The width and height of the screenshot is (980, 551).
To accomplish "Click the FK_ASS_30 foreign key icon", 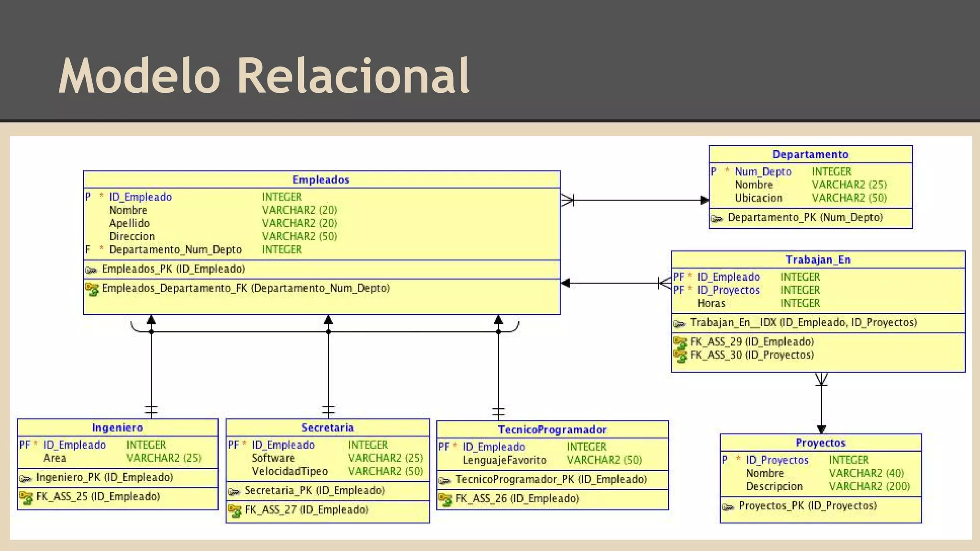I will click(x=680, y=356).
